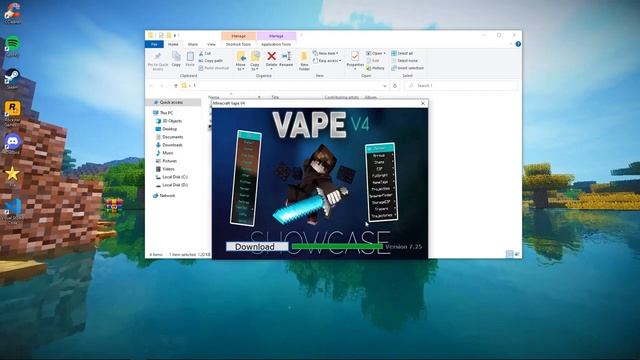640x360 pixels.
Task: Click the Name column header
Action: (x=214, y=97)
